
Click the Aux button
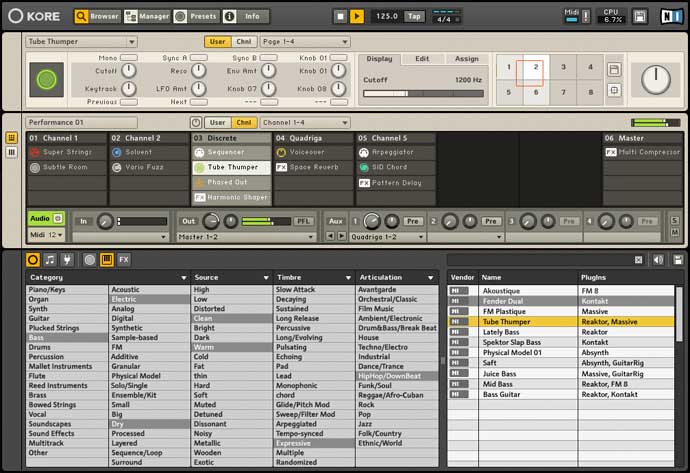pyautogui.click(x=336, y=221)
